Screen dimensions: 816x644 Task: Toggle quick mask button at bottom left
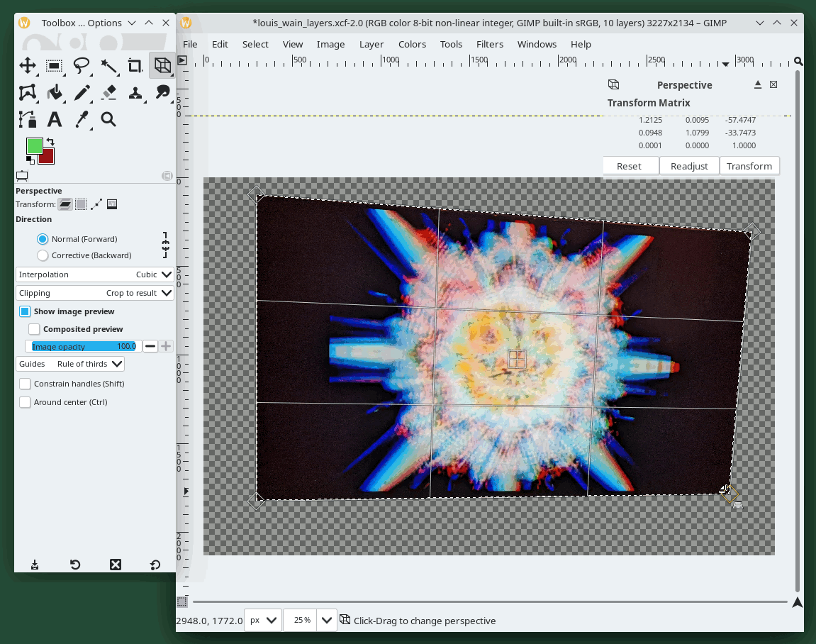point(181,602)
